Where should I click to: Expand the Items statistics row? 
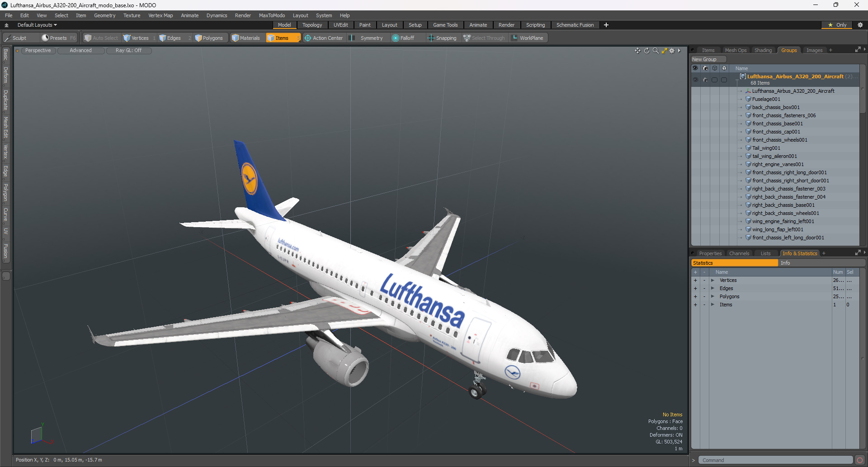tap(712, 305)
